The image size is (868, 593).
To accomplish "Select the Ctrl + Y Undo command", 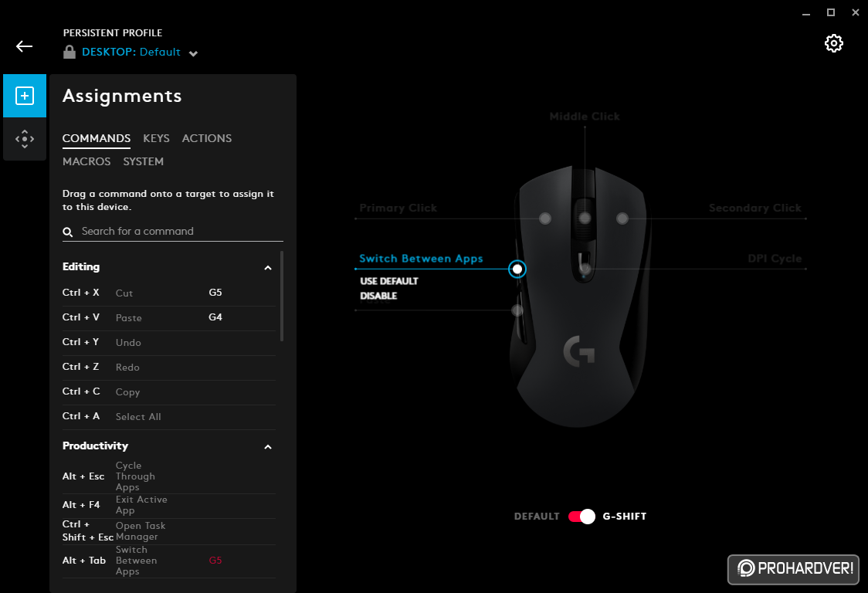I will click(x=169, y=343).
